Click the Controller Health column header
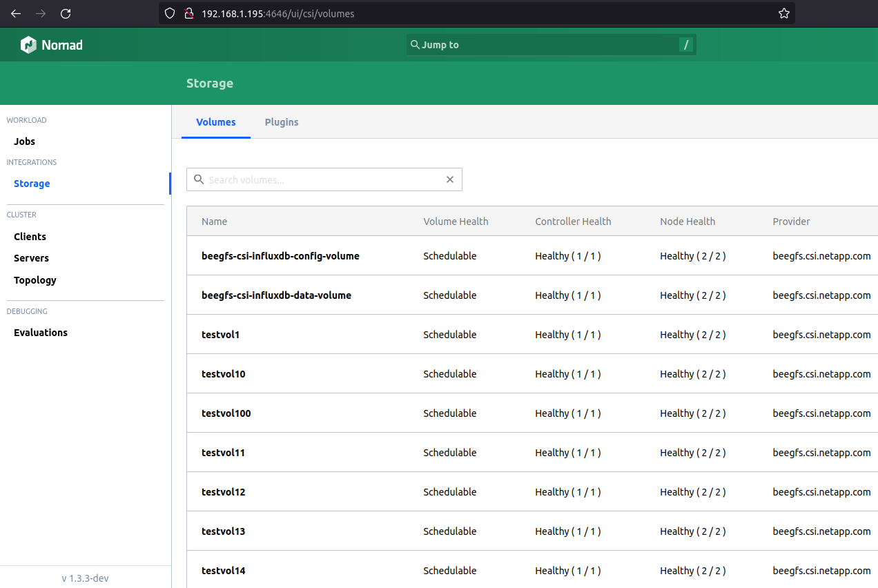Screen dimensions: 878x588 573,222
